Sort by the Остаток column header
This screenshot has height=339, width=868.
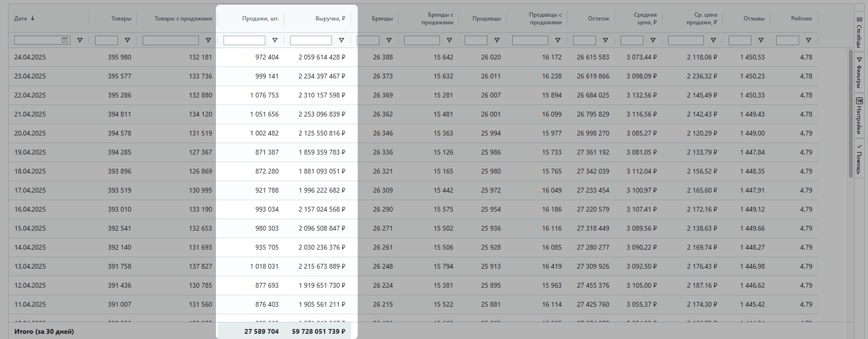click(598, 19)
